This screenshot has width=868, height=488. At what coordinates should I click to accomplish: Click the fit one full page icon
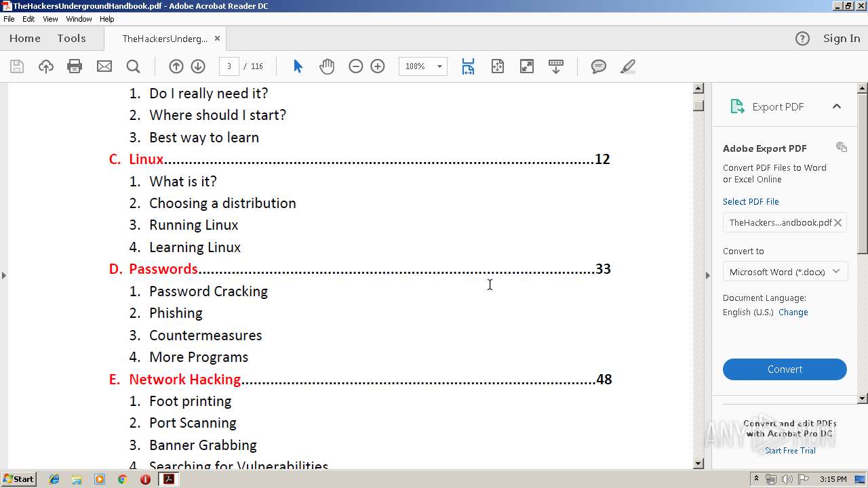pyautogui.click(x=498, y=66)
